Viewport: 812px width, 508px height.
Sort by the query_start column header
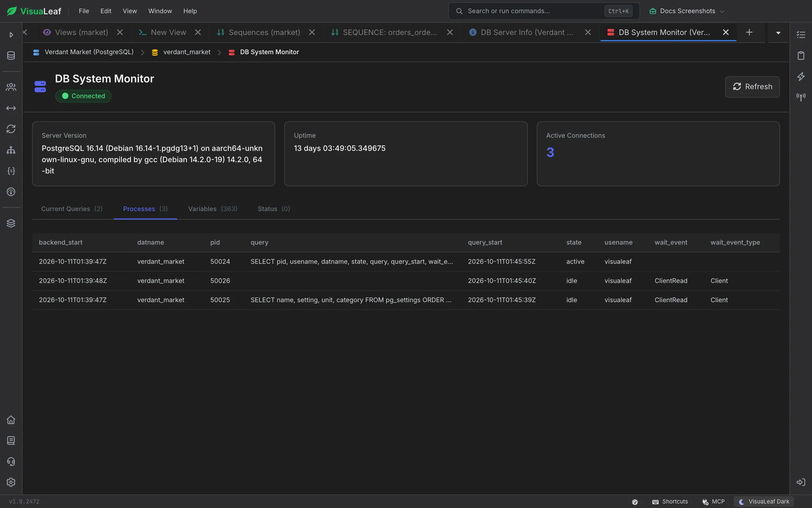[485, 243]
